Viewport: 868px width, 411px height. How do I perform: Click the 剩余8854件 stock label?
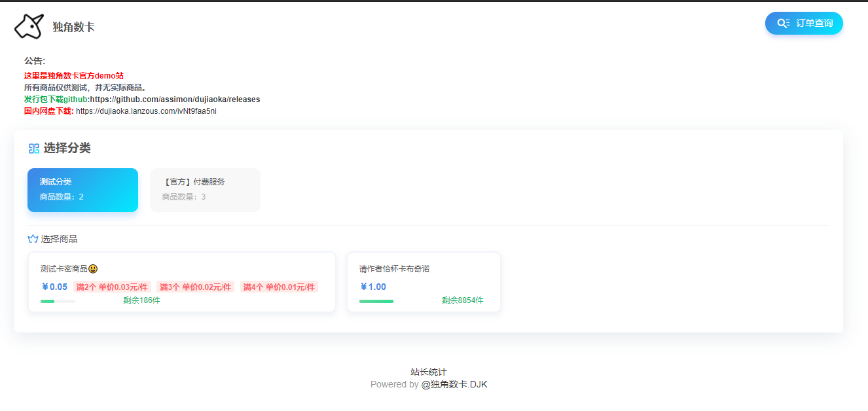[462, 300]
